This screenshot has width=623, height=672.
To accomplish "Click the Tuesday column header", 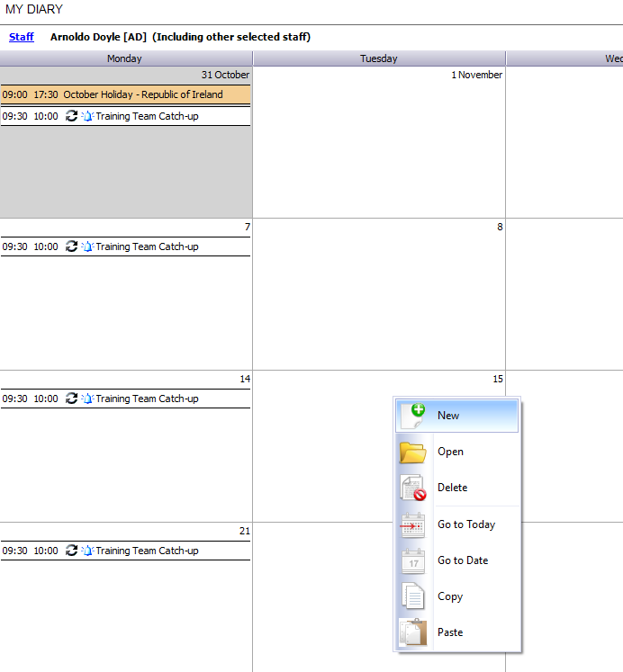I will click(379, 58).
